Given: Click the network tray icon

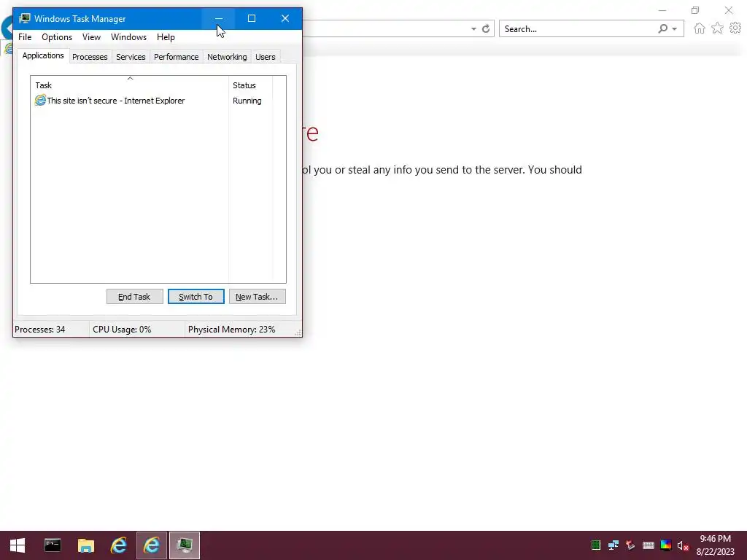Looking at the screenshot, I should pos(613,545).
